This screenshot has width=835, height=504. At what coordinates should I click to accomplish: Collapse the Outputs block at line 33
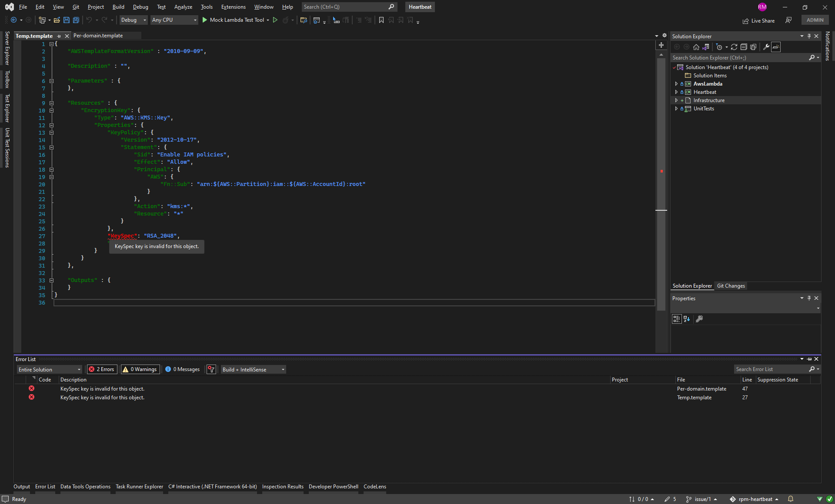click(x=51, y=280)
